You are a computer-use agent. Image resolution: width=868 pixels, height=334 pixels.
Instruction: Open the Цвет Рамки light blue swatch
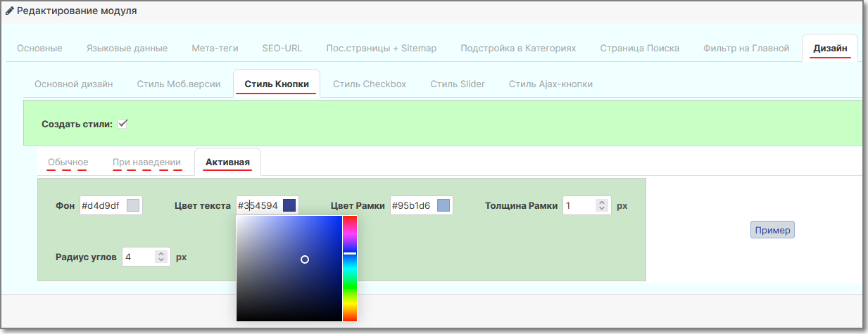click(x=443, y=205)
